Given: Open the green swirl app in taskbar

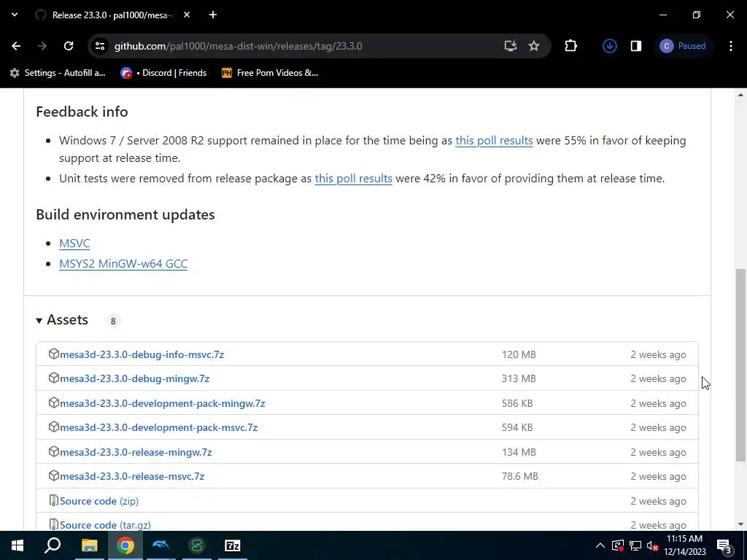Looking at the screenshot, I should coord(196,545).
